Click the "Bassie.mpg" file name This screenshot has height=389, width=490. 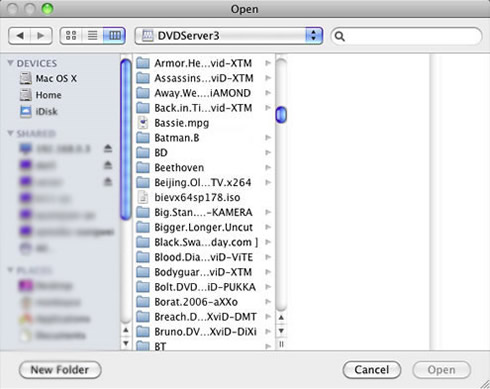182,123
